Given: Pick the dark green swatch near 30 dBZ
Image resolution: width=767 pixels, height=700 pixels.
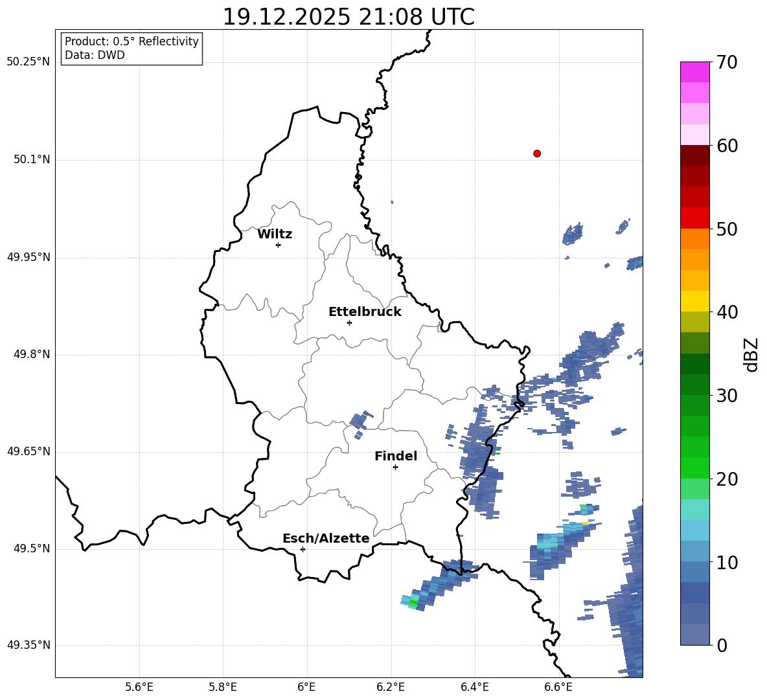Looking at the screenshot, I should [x=695, y=385].
